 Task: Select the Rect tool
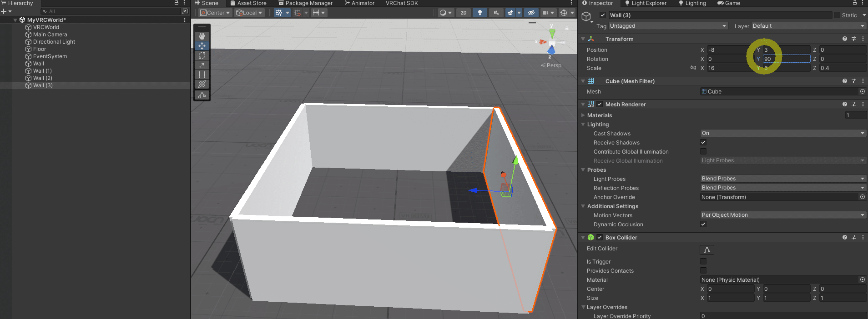[x=202, y=75]
